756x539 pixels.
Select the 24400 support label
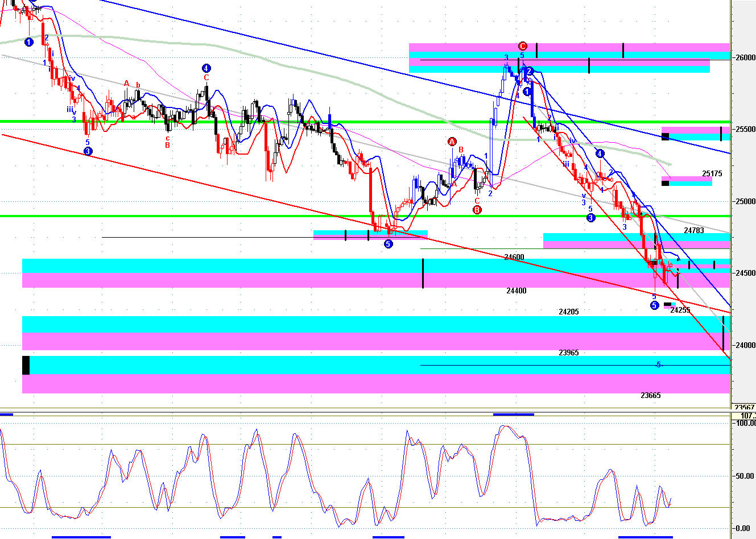tap(517, 291)
